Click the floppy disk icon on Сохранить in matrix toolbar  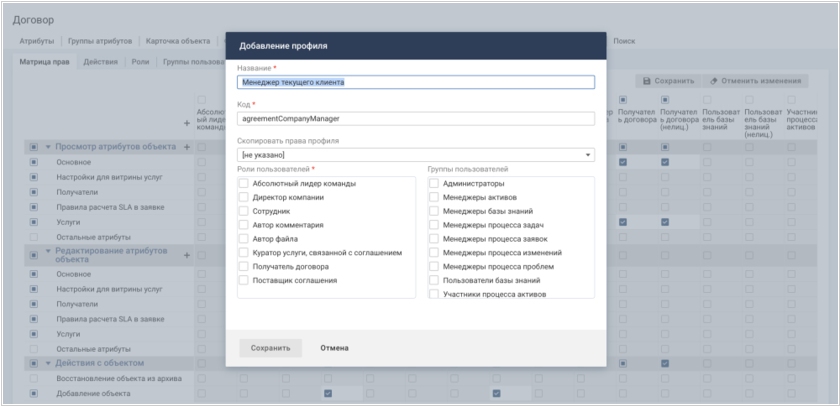[x=647, y=80]
